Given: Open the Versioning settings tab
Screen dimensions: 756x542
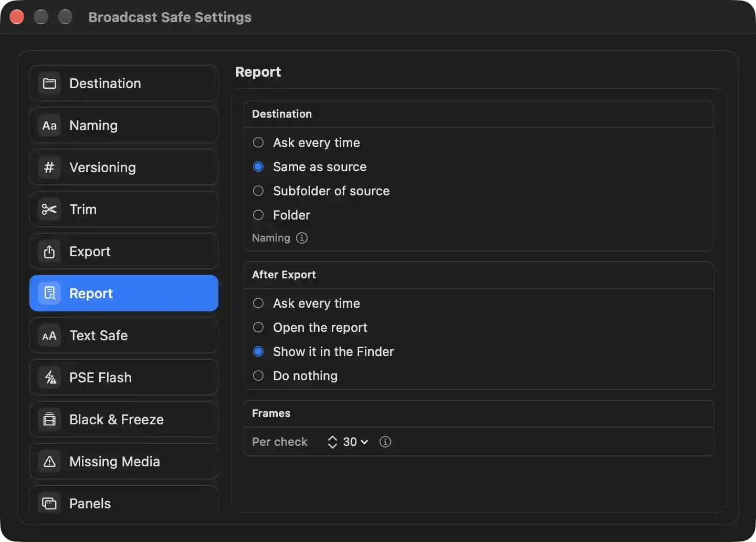Looking at the screenshot, I should tap(124, 168).
